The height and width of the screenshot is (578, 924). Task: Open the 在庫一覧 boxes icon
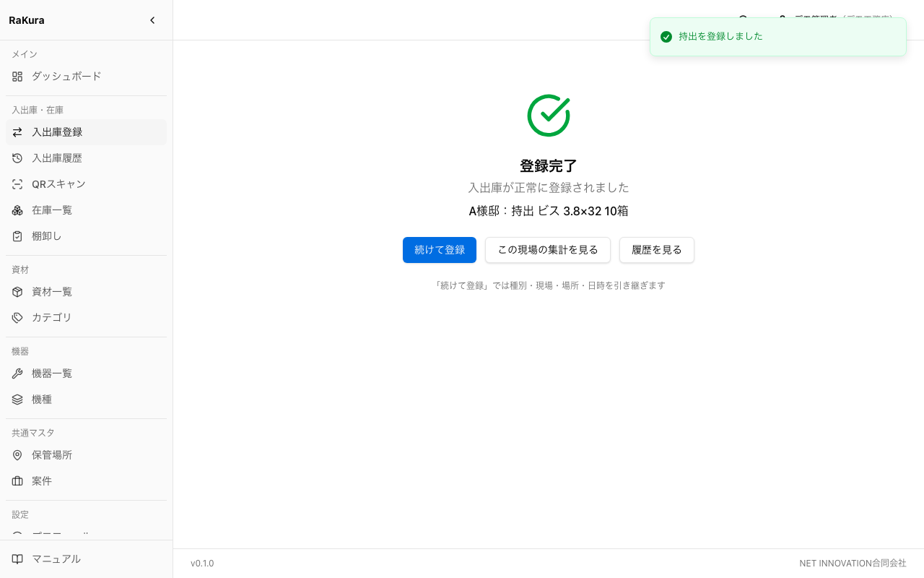17,210
